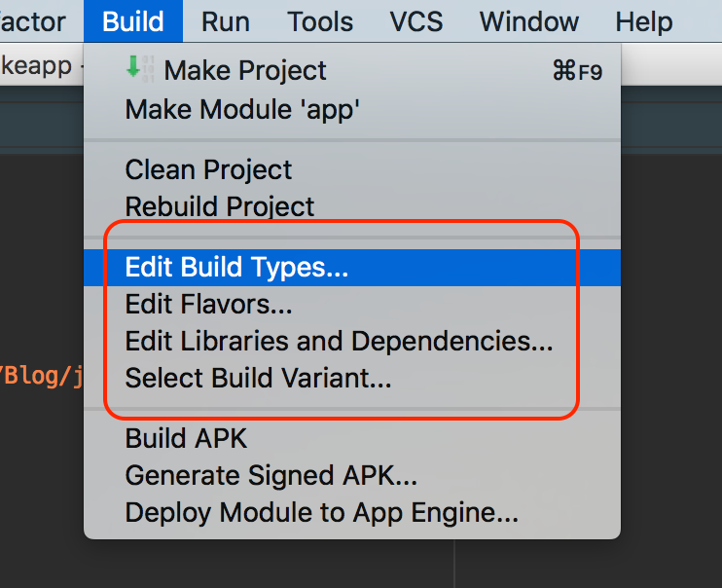
Task: Open the Help menu
Action: [x=644, y=20]
